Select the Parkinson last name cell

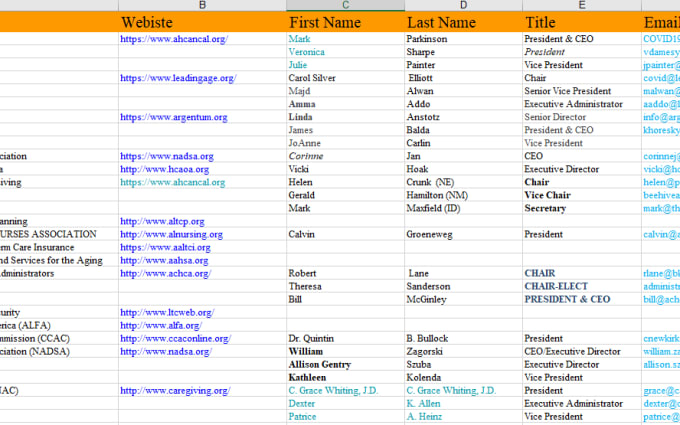[464, 39]
